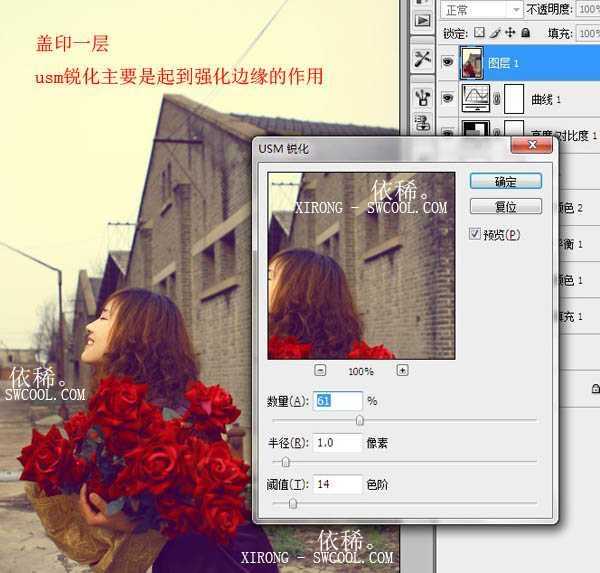
Task: Open the brush presets panel icon
Action: point(421,97)
